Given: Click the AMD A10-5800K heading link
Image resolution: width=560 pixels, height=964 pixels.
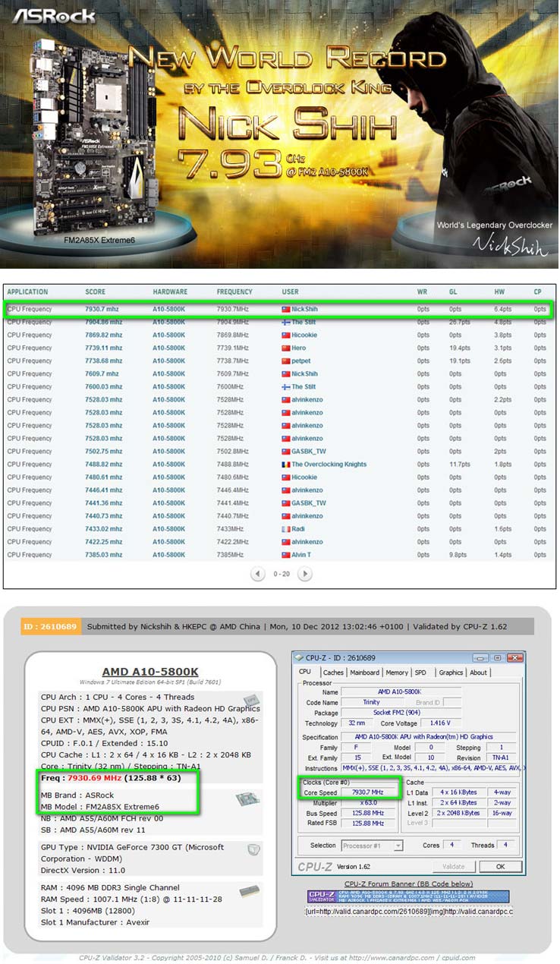Looking at the screenshot, I should coord(150,672).
